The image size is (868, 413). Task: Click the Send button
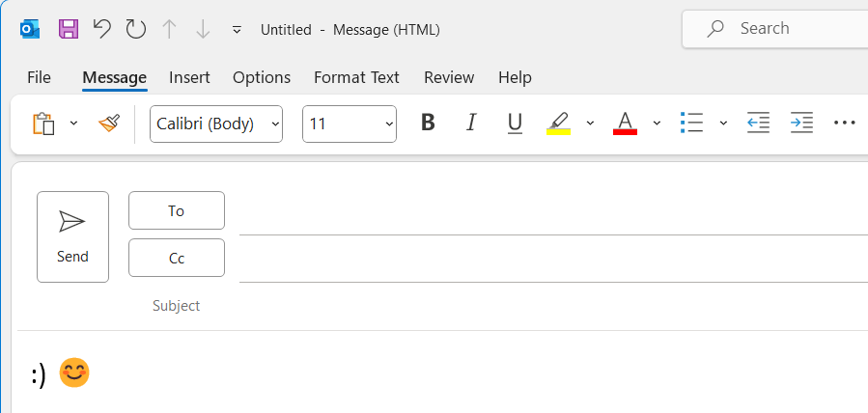[x=73, y=236]
